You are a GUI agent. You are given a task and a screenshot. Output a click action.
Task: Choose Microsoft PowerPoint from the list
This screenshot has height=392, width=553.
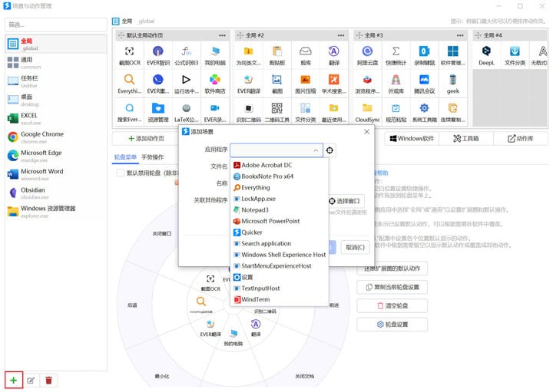tap(280, 221)
